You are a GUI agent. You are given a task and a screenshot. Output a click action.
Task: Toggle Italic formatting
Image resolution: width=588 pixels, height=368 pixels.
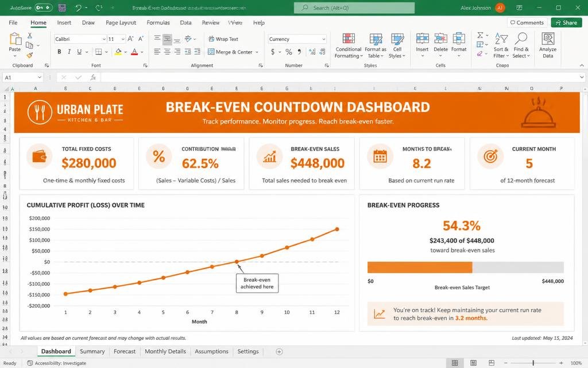[x=69, y=52]
